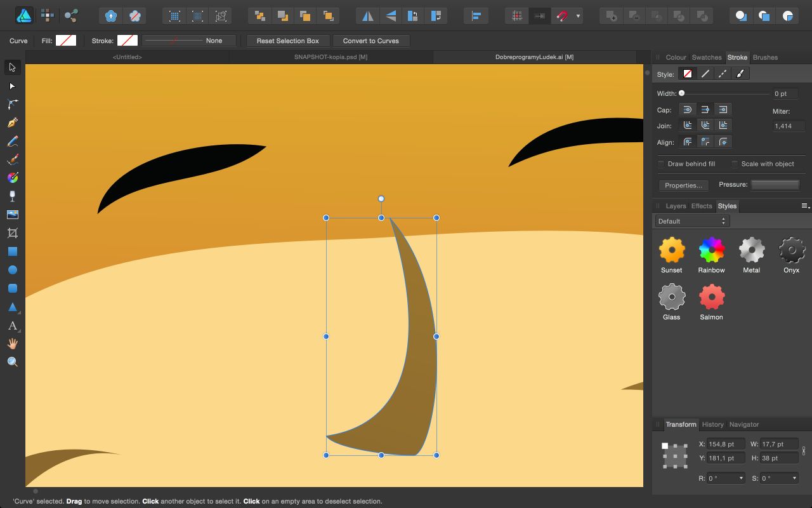Viewport: 812px width, 508px height.
Task: Select the View hand tool
Action: click(12, 344)
